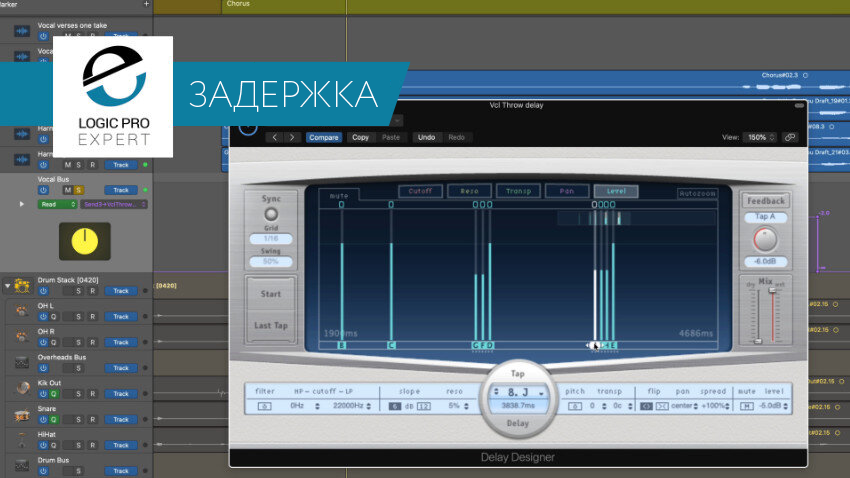Click the HiHat track icon

click(x=22, y=440)
